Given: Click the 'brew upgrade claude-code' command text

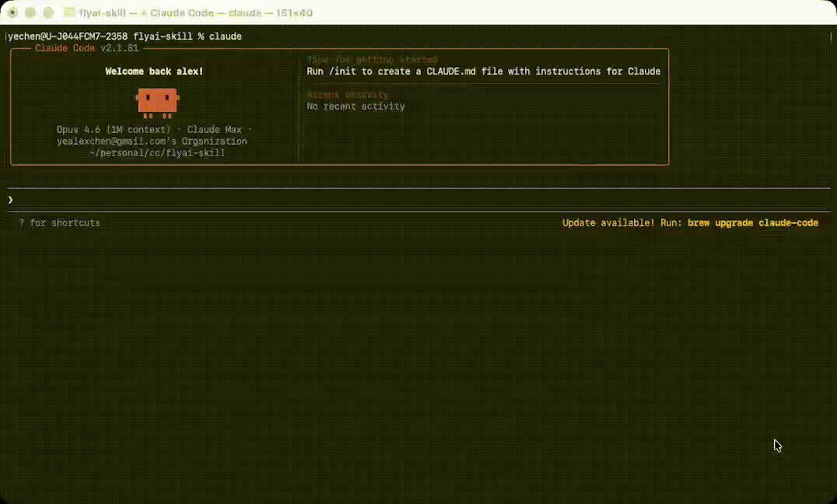Looking at the screenshot, I should coord(752,223).
